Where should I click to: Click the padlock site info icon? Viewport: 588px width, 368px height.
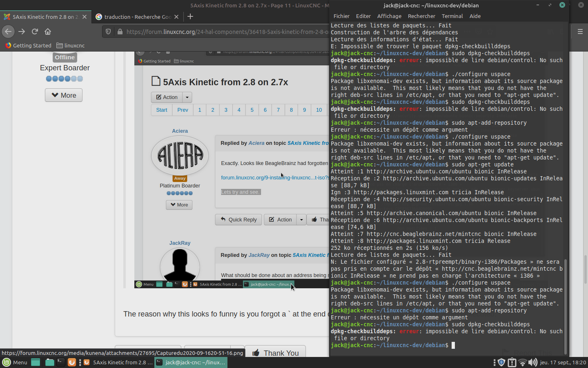point(120,31)
